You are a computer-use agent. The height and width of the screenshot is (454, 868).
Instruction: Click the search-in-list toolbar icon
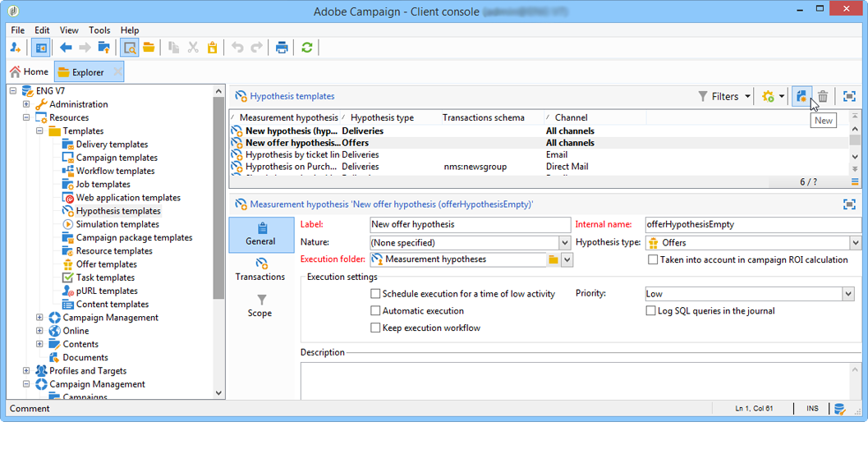coord(130,48)
